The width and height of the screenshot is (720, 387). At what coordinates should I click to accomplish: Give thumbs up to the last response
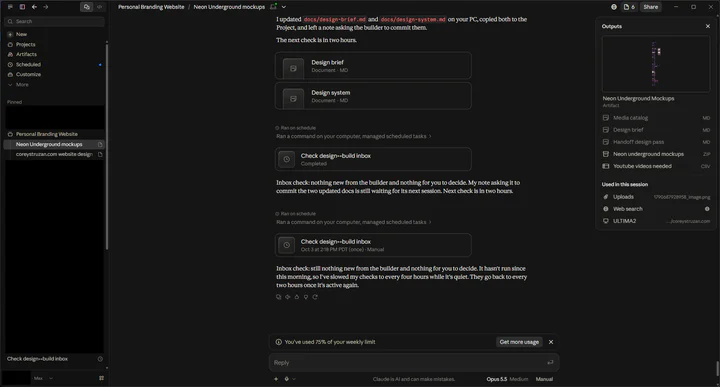click(x=297, y=297)
